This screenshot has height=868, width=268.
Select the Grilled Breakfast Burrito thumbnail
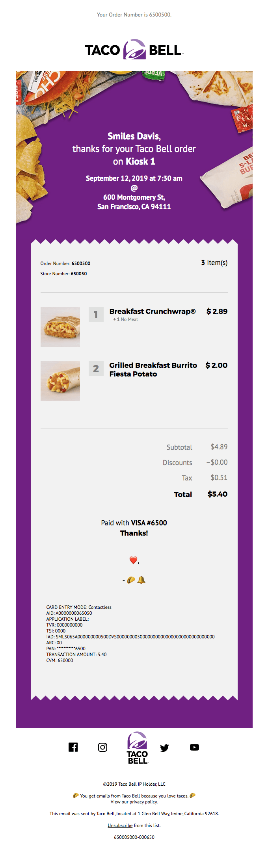point(60,381)
